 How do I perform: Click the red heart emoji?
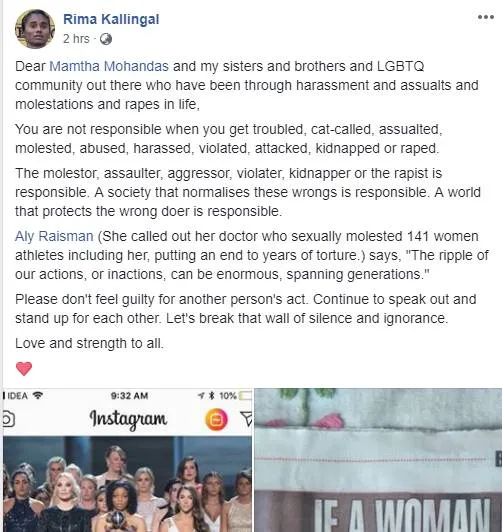24,368
